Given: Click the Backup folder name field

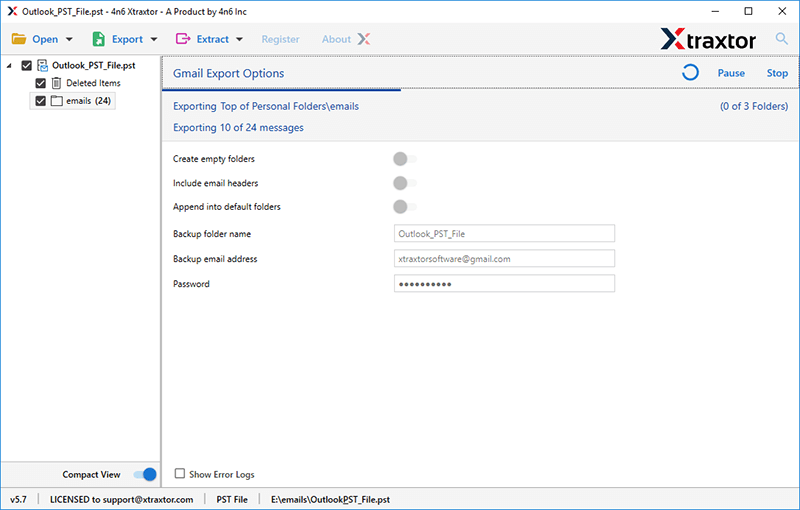Looking at the screenshot, I should coord(504,234).
